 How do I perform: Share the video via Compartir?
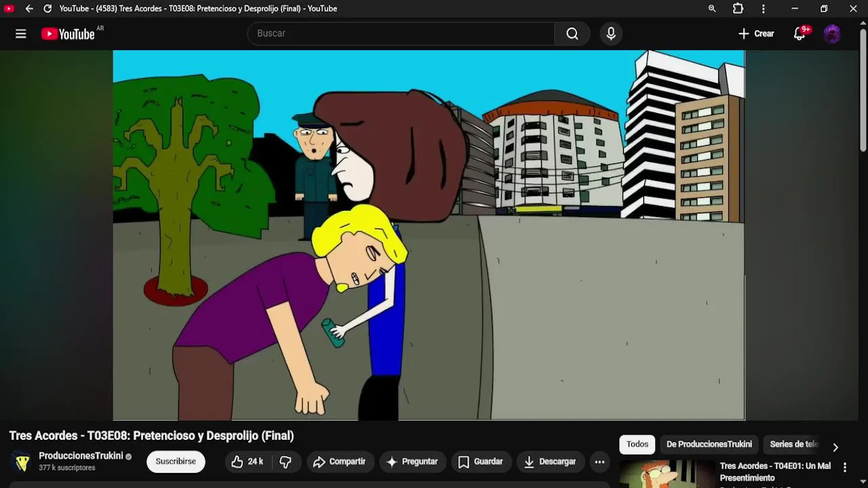tap(339, 462)
